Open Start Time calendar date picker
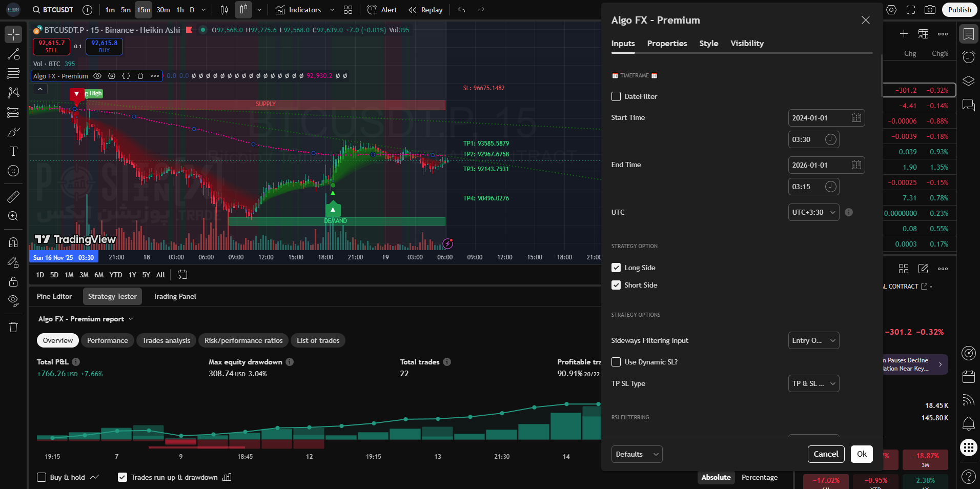This screenshot has height=489, width=980. pyautogui.click(x=856, y=118)
